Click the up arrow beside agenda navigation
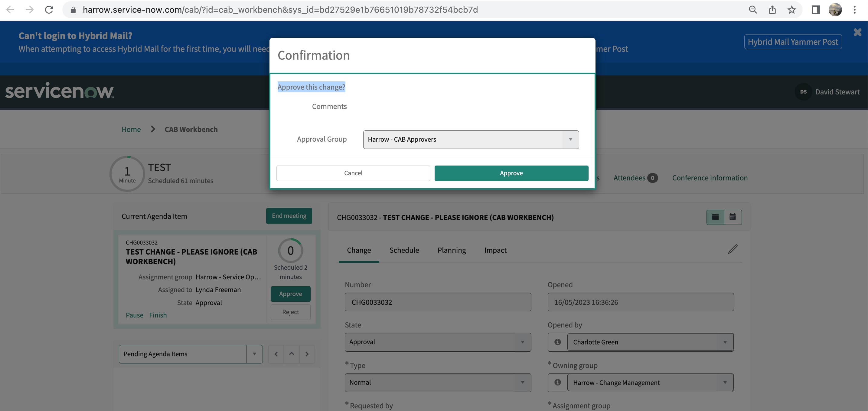The height and width of the screenshot is (411, 868). 292,354
